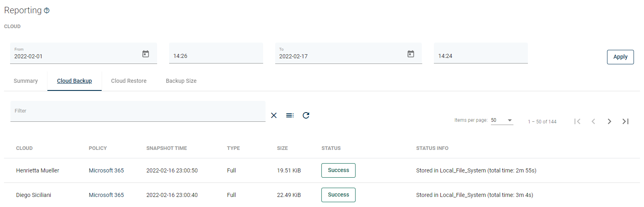This screenshot has width=644, height=207.
Task: Go to the next page of results
Action: click(609, 121)
